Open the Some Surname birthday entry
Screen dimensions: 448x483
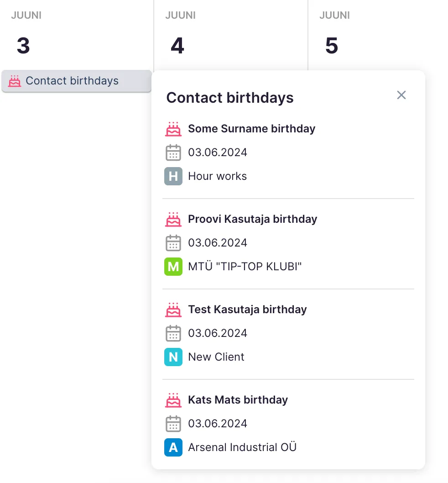click(x=251, y=129)
